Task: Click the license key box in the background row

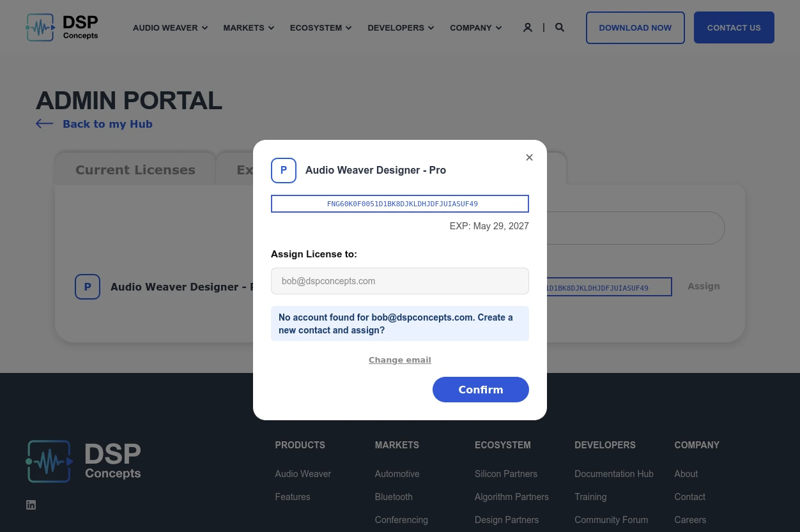Action: tap(609, 287)
